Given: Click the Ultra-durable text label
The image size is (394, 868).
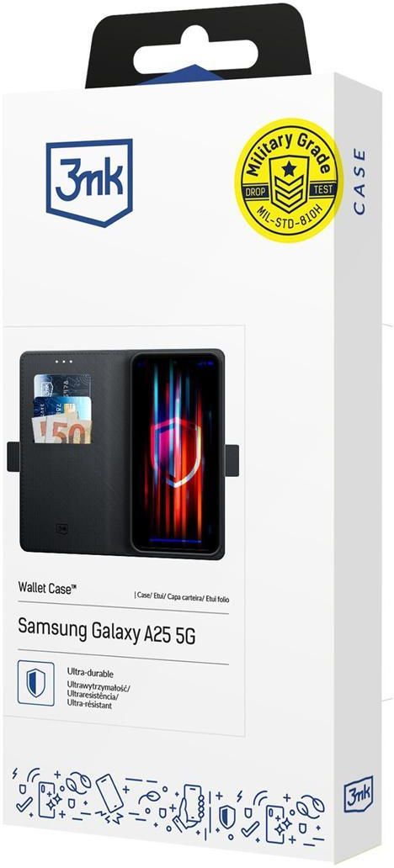Looking at the screenshot, I should [x=90, y=673].
